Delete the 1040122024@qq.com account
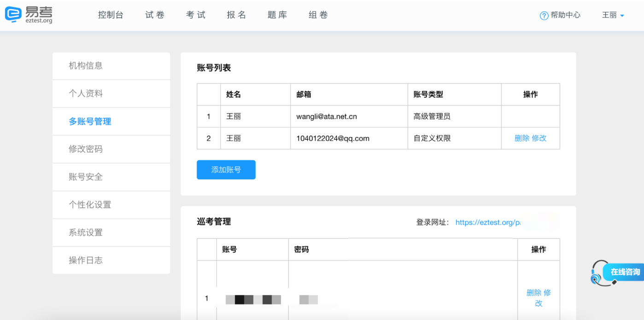644x320 pixels. [522, 138]
